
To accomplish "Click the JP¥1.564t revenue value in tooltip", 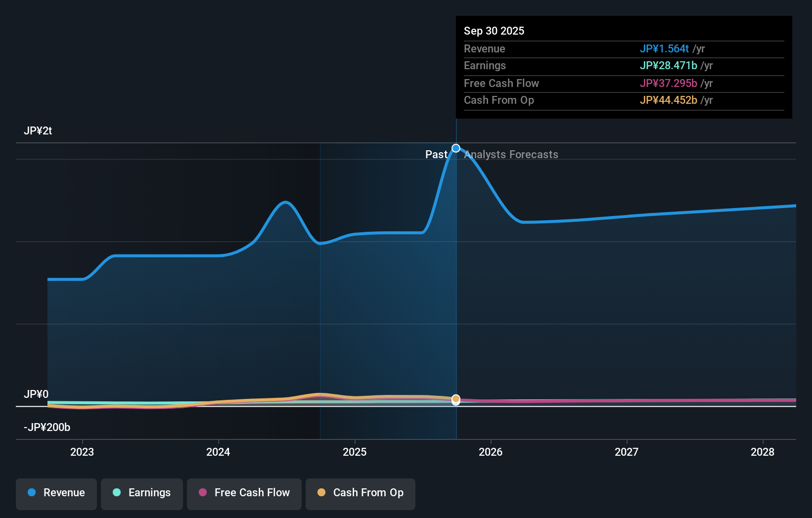I will 664,49.
